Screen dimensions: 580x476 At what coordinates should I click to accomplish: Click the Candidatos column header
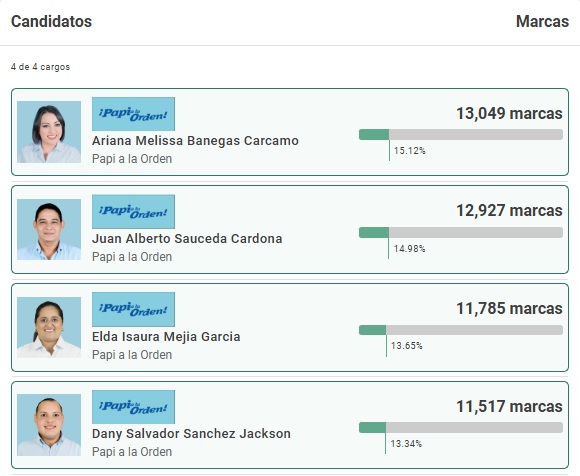point(51,21)
